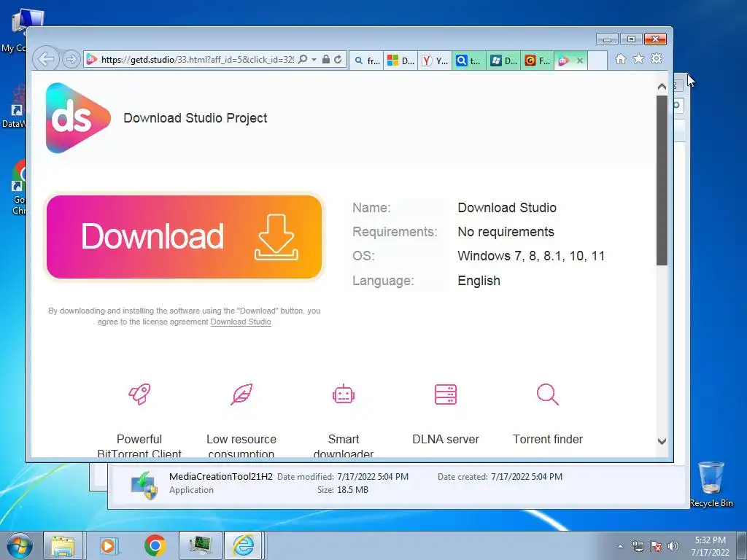Open the Tools gear menu
Image resolution: width=747 pixels, height=560 pixels.
point(657,58)
